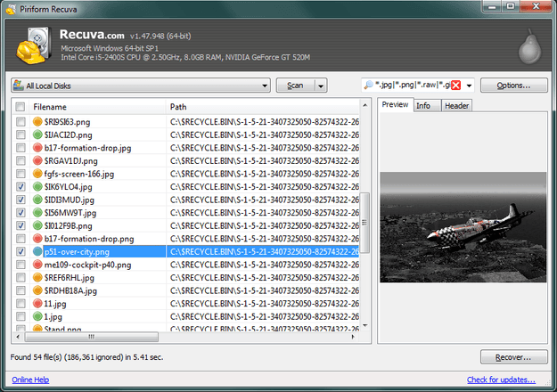Click the Recover button
The image size is (557, 392).
coord(513,357)
